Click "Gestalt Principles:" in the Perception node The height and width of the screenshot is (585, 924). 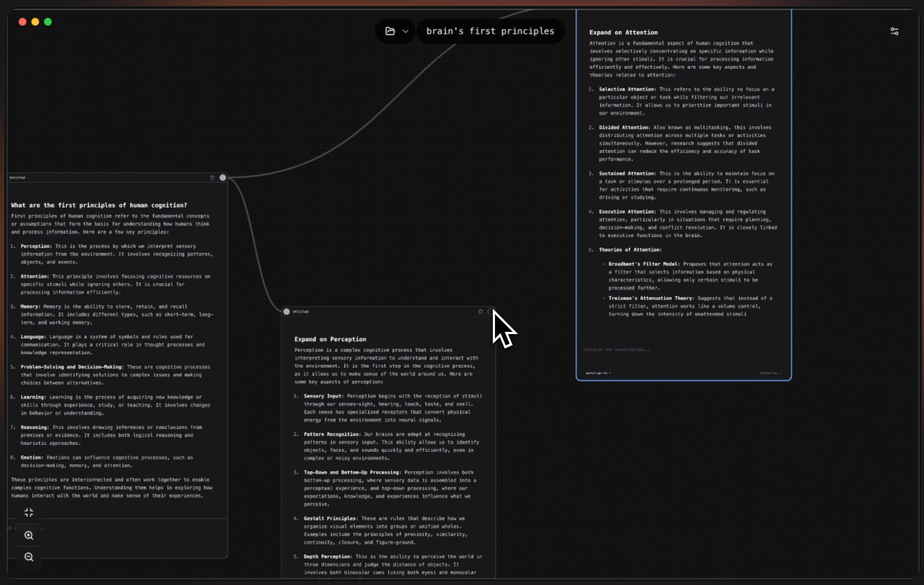point(331,518)
